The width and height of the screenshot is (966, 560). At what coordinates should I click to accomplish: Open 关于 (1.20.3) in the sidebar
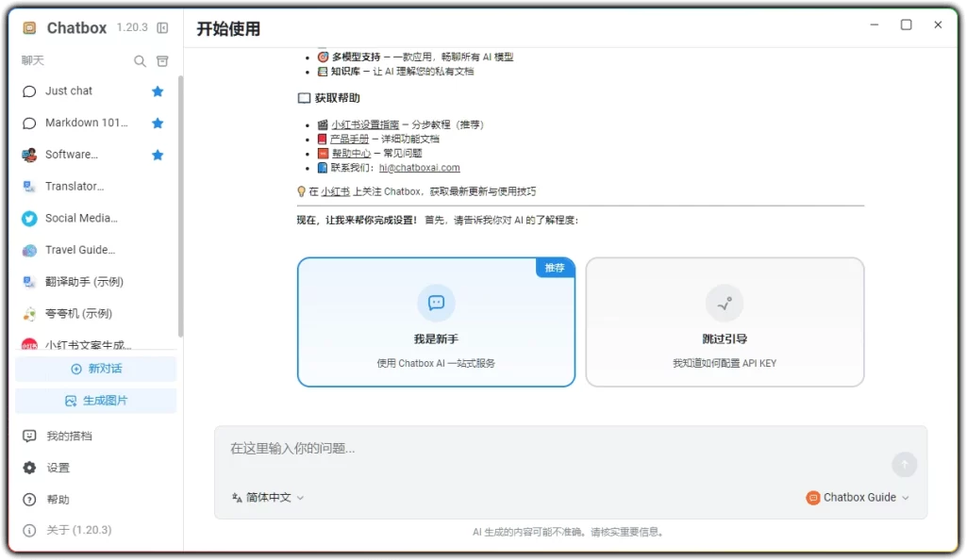[96, 531]
